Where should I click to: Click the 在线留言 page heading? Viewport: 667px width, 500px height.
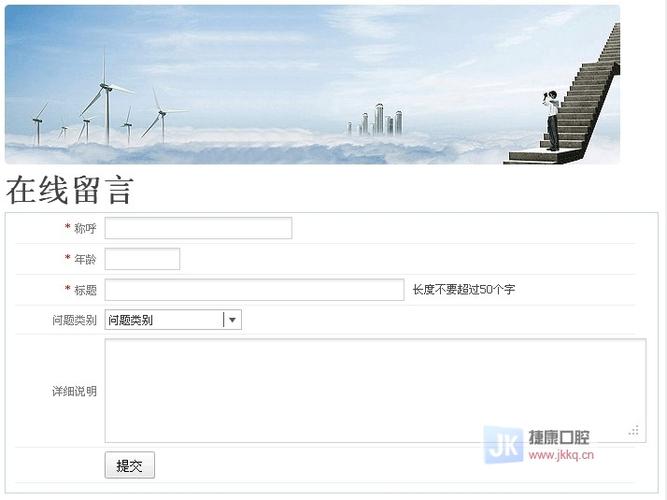tap(69, 190)
